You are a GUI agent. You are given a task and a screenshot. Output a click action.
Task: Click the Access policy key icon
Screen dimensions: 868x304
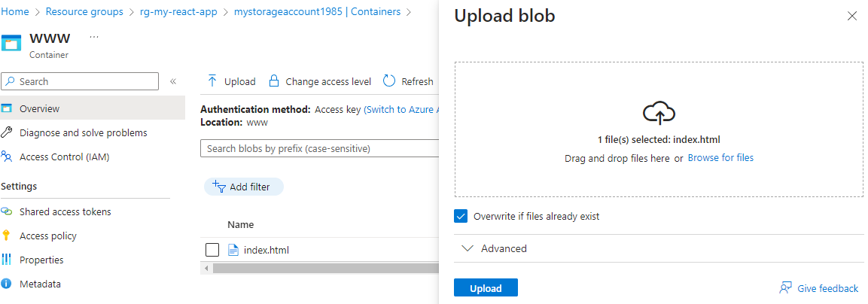coord(6,236)
